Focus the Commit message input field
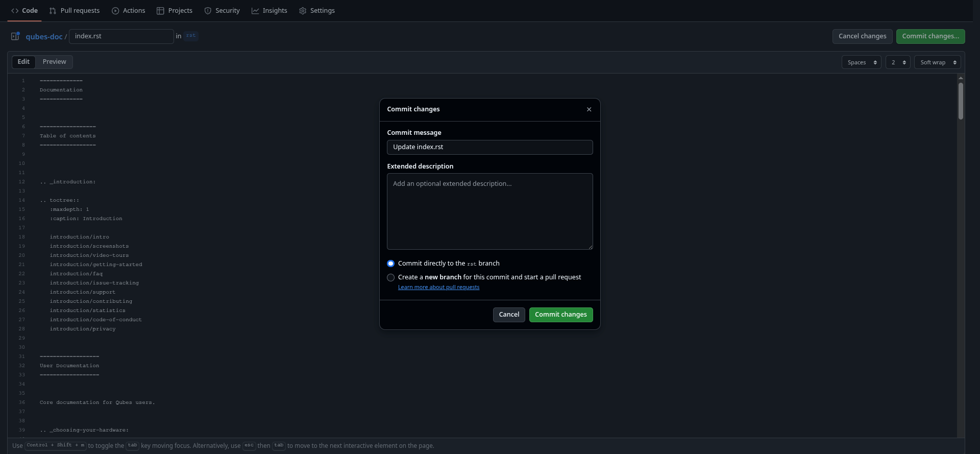Image resolution: width=980 pixels, height=454 pixels. [x=489, y=147]
